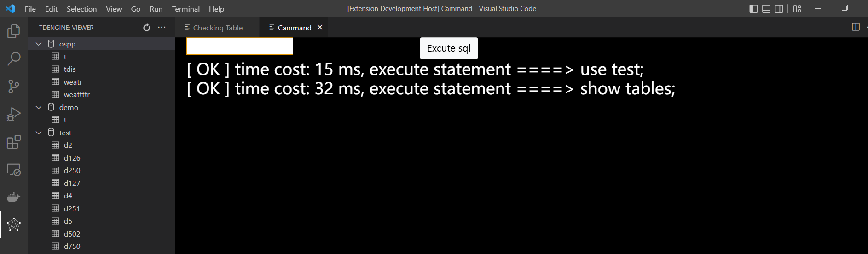868x254 pixels.
Task: Refresh the TDengine Viewer tree
Action: [x=146, y=28]
